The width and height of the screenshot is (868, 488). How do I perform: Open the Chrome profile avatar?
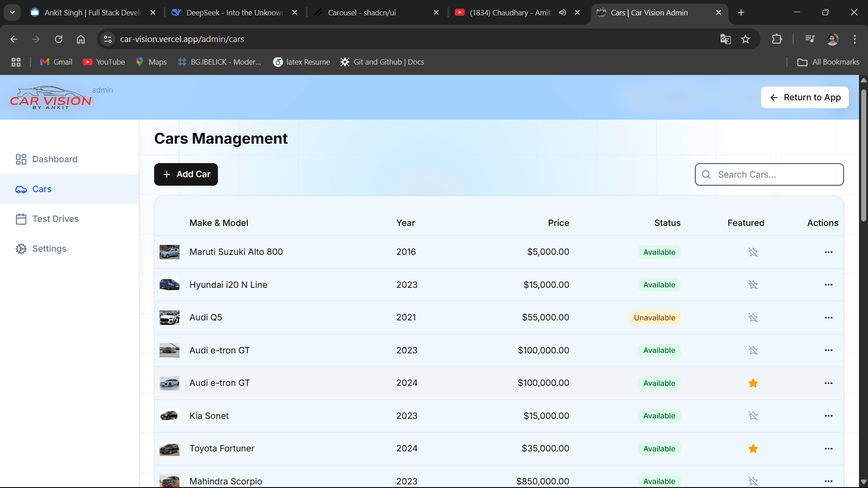pyautogui.click(x=832, y=39)
